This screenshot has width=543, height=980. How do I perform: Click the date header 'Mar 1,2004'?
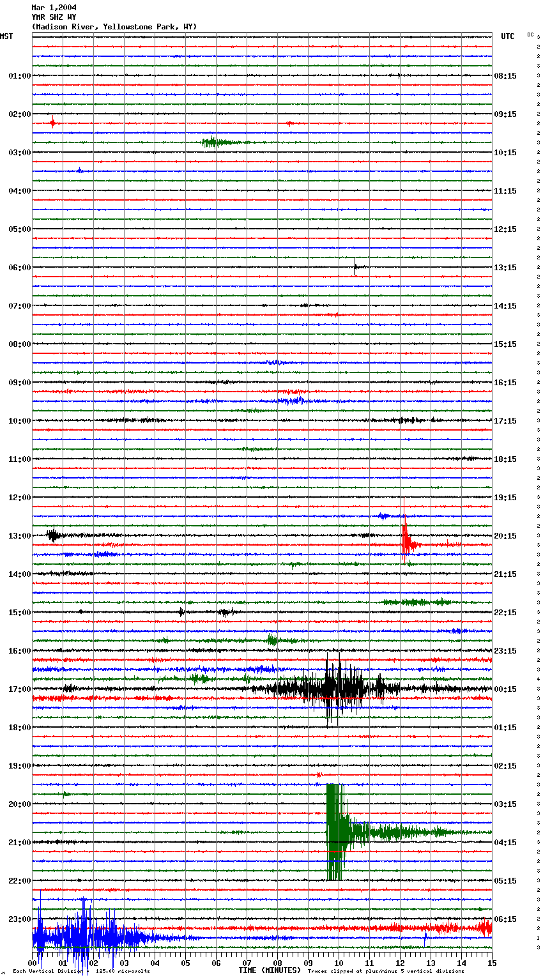point(54,8)
